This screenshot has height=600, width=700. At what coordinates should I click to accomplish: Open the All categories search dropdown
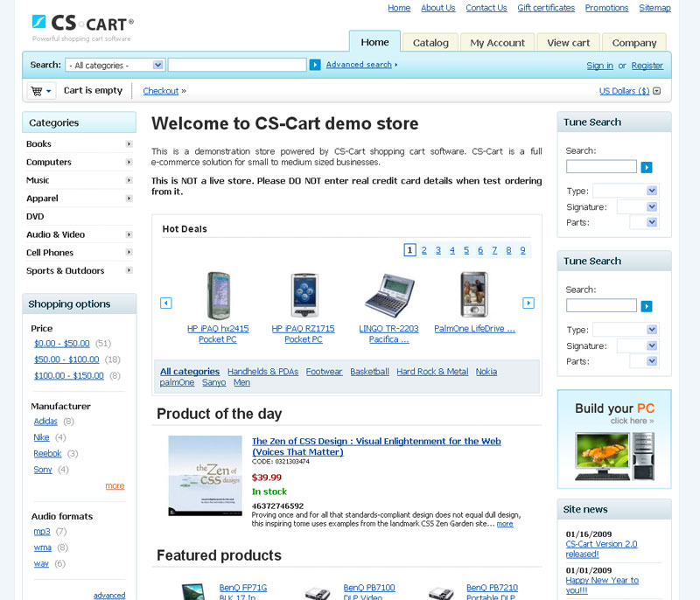click(x=115, y=65)
